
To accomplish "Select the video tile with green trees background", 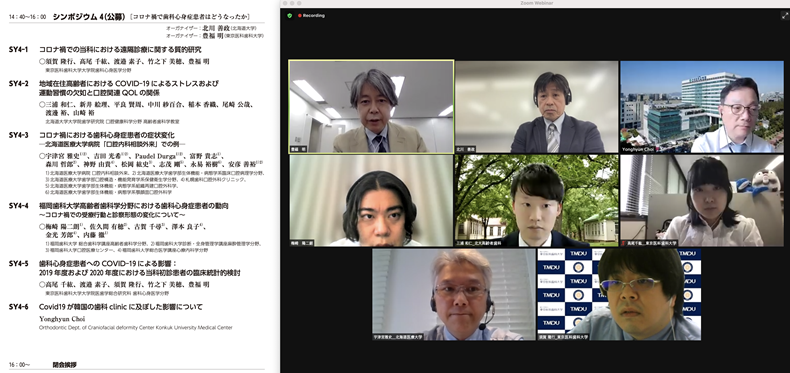I will (537, 200).
